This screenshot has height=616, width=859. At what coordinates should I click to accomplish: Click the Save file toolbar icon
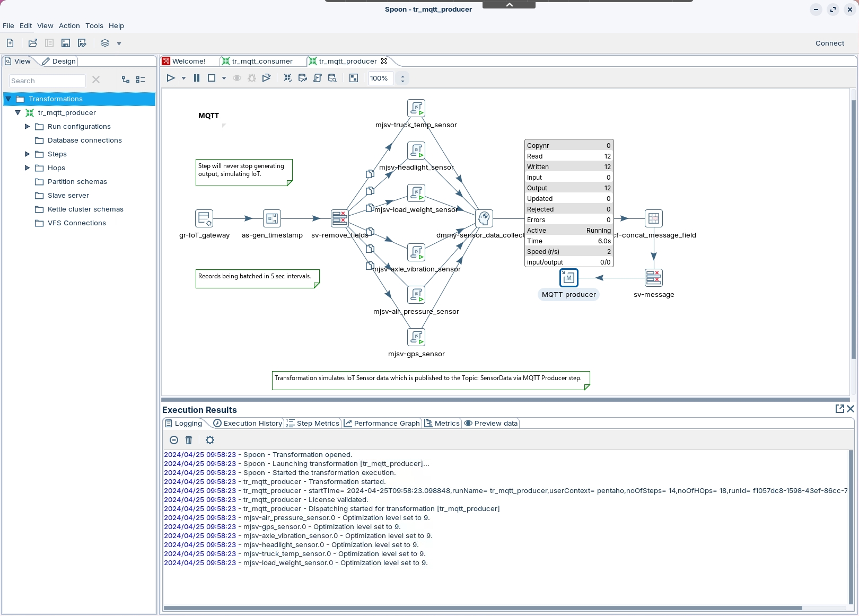click(x=66, y=43)
